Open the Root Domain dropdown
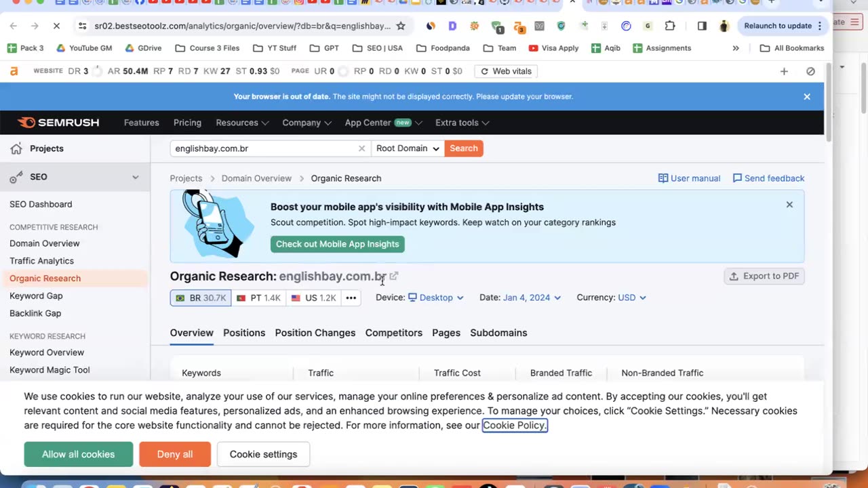The width and height of the screenshot is (868, 488). 408,148
